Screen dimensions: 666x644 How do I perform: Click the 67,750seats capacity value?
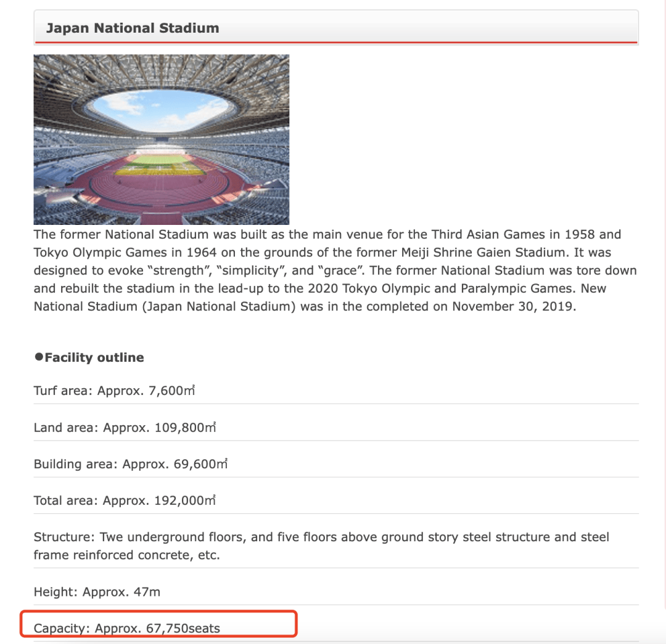click(183, 629)
